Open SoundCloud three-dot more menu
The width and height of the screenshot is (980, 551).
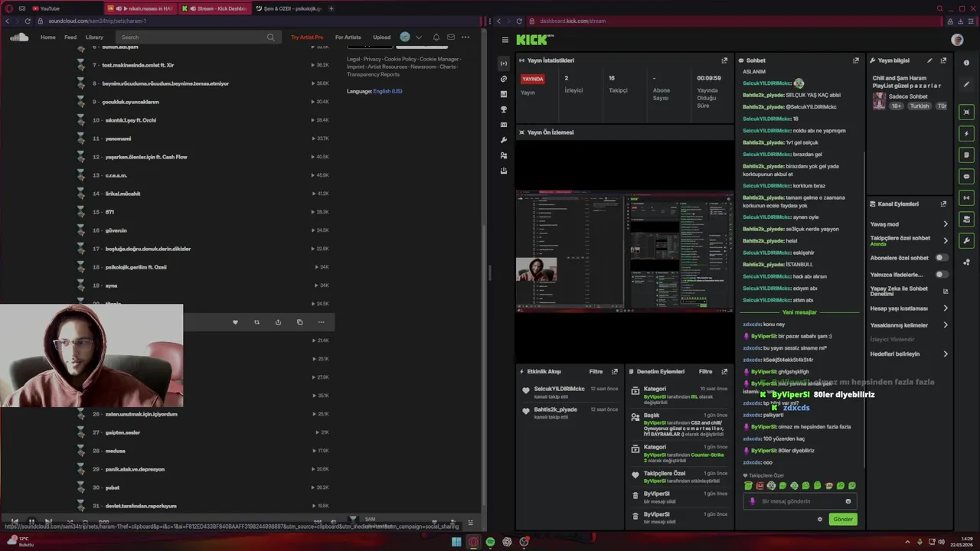pyautogui.click(x=465, y=37)
